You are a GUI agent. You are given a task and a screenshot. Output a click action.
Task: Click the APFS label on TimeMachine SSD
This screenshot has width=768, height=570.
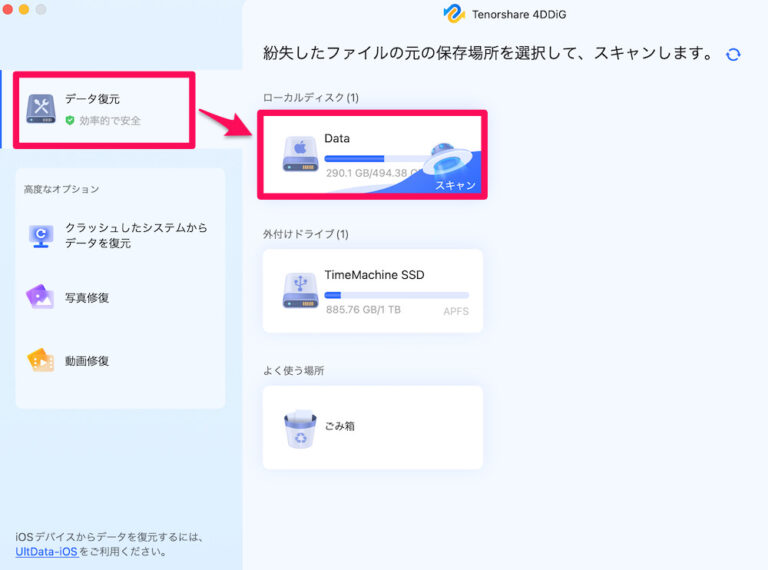tap(456, 311)
